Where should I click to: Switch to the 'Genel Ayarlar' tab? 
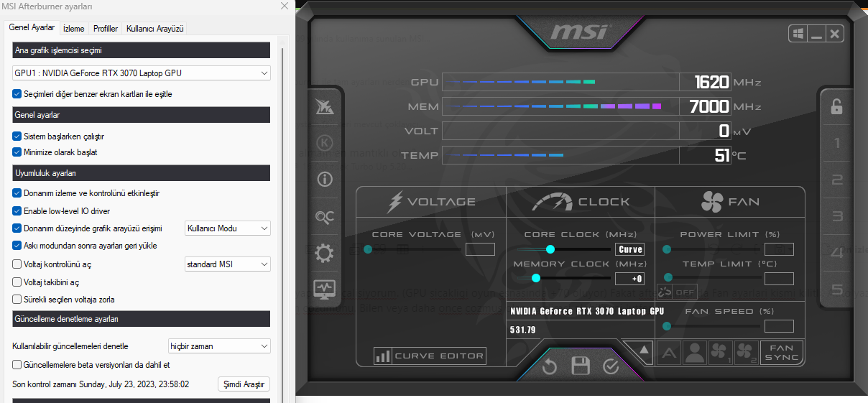click(x=32, y=27)
